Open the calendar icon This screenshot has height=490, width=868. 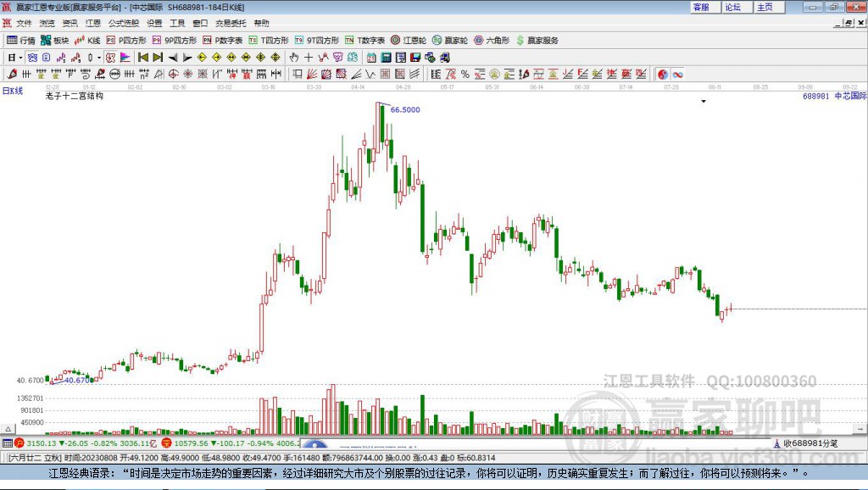(371, 58)
